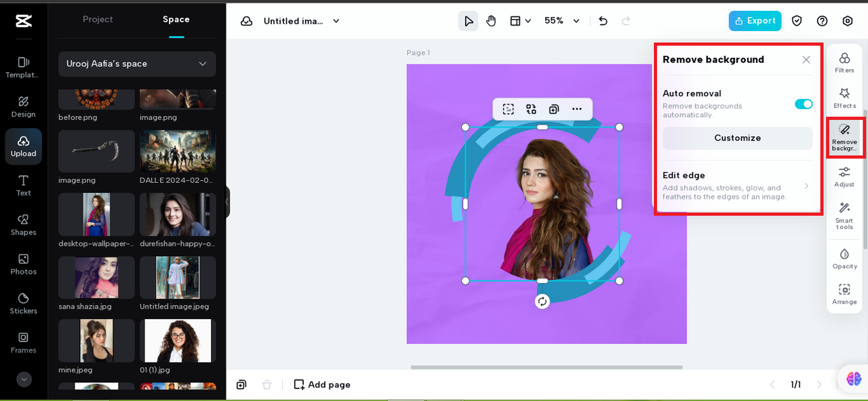
Task: Click the Undo arrow
Action: point(603,21)
